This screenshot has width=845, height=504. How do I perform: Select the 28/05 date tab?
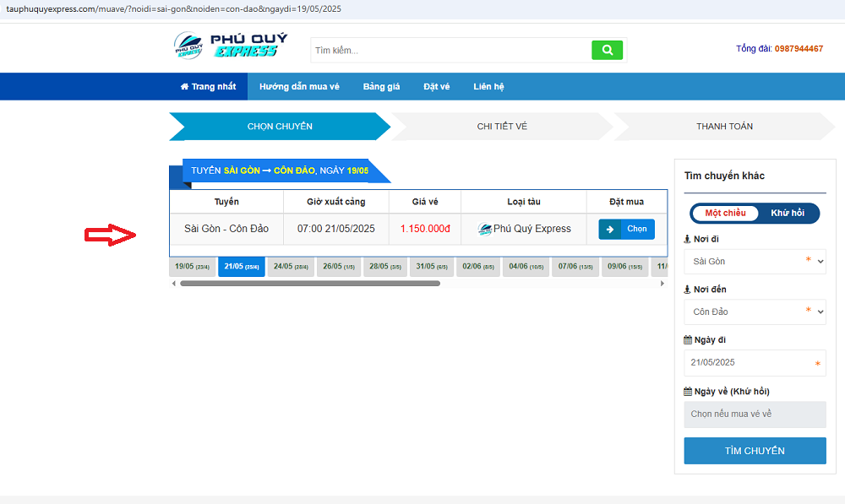click(x=385, y=267)
